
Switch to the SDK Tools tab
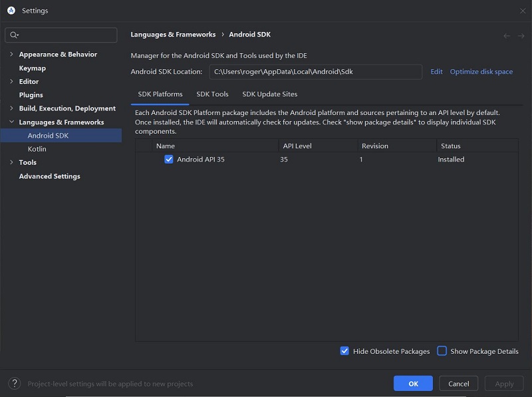(212, 94)
